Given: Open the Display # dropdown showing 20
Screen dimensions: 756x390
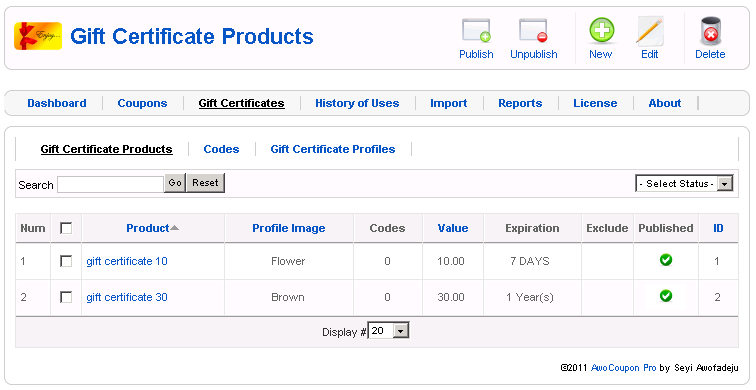Looking at the screenshot, I should click(388, 331).
